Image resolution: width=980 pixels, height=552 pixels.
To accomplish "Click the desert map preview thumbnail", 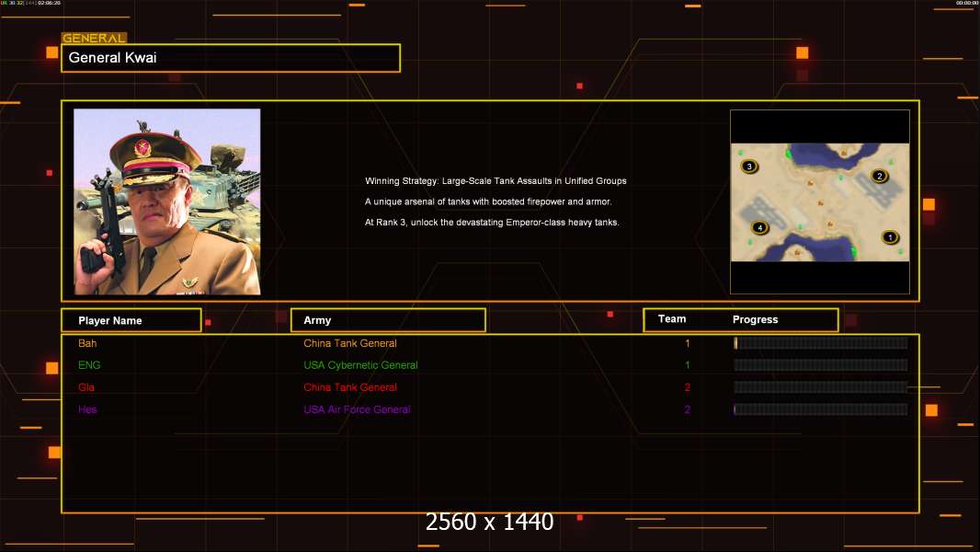I will coord(820,201).
